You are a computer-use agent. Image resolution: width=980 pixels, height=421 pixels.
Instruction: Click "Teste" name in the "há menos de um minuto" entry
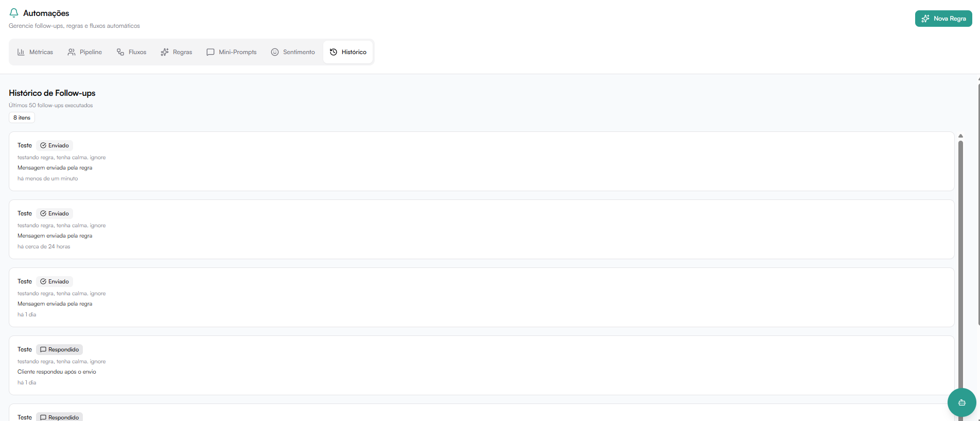(25, 145)
